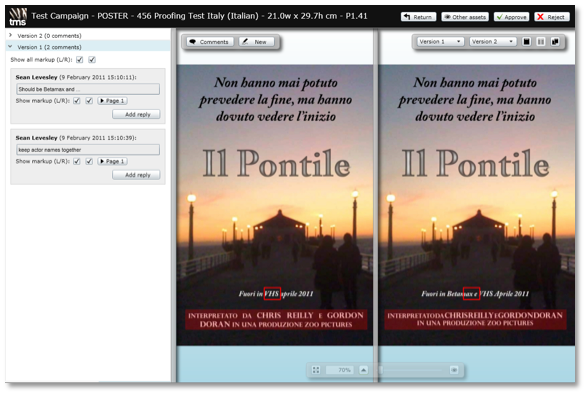Toggle right markup checkbox for actor names comment

tap(89, 161)
